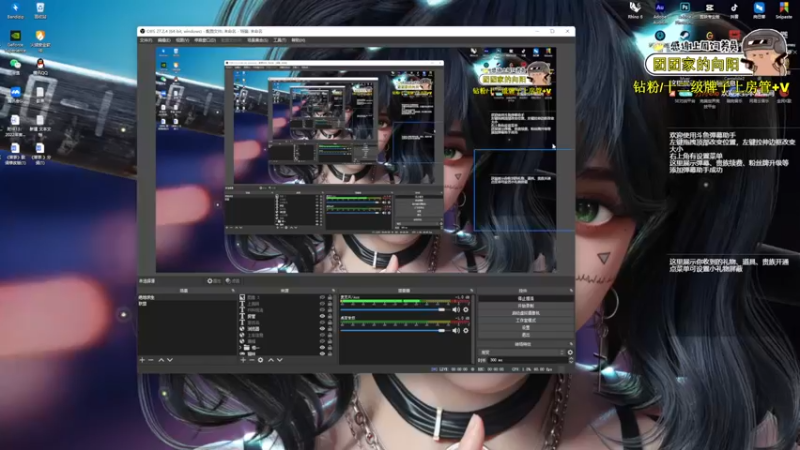
Task: Pop out the Scenes dock panel
Action: [233, 290]
